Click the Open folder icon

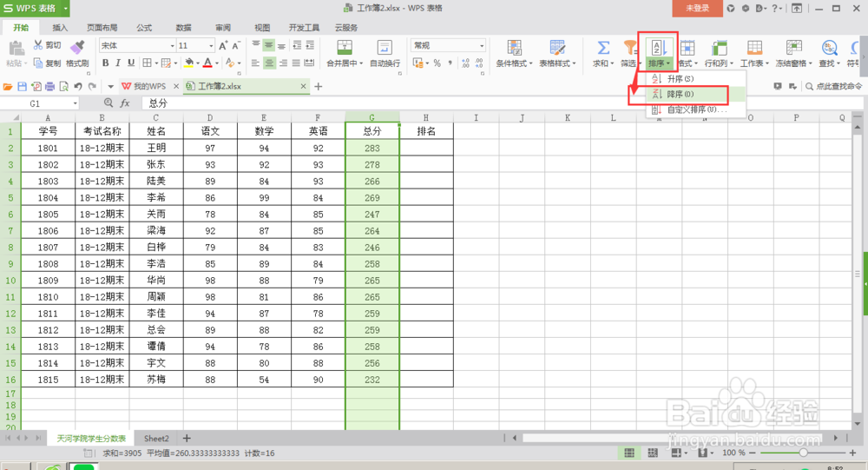coord(8,87)
